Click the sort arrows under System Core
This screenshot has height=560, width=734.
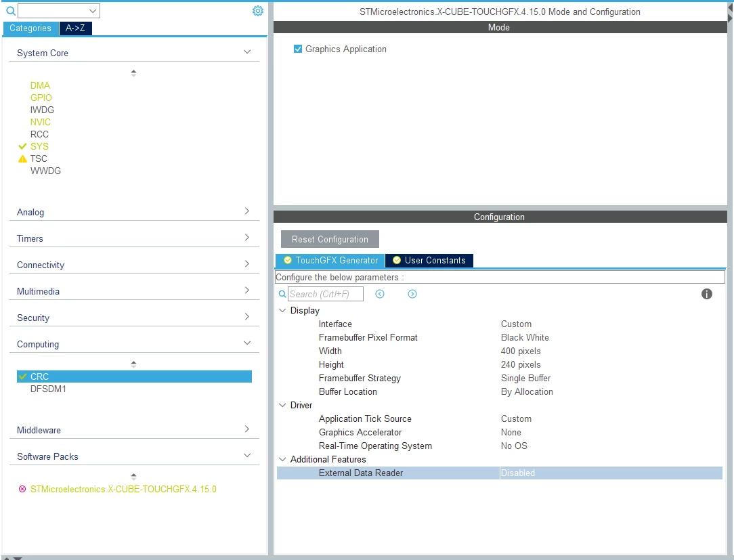coord(133,73)
